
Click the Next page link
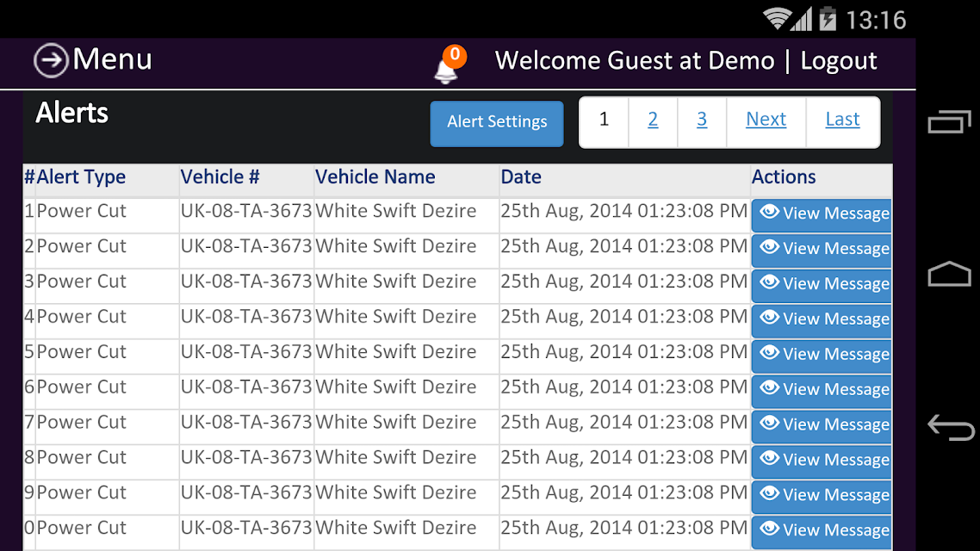coord(766,120)
